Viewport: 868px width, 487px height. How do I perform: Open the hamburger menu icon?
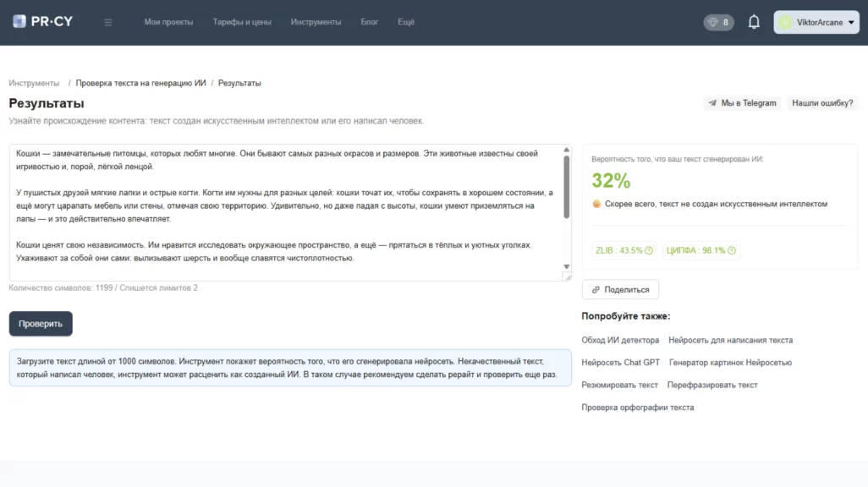click(108, 23)
